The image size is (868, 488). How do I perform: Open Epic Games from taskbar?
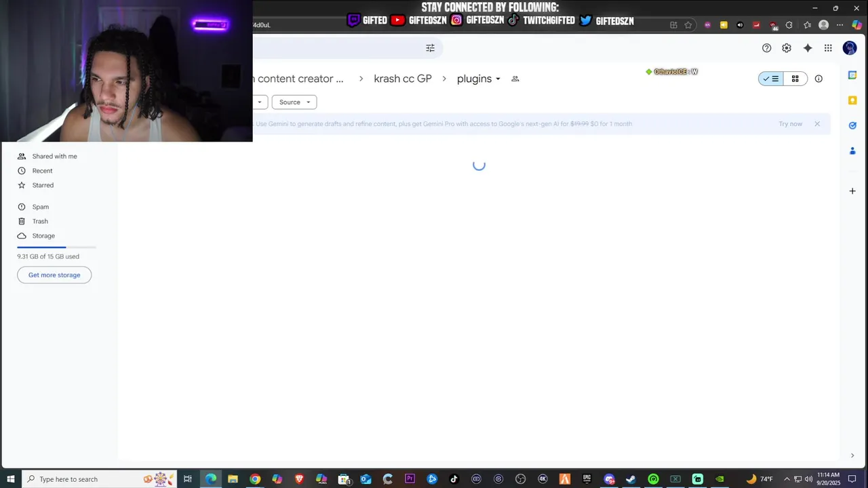(587, 479)
